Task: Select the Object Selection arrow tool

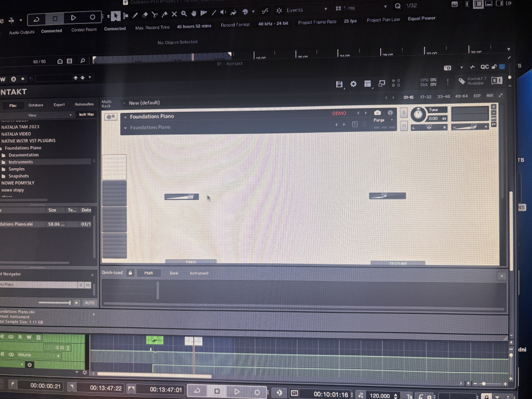Action: click(x=115, y=15)
